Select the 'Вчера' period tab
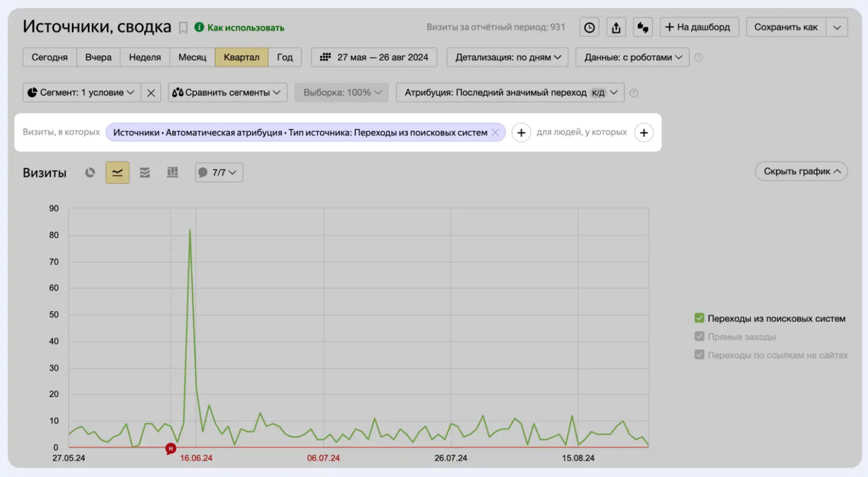 [x=98, y=57]
